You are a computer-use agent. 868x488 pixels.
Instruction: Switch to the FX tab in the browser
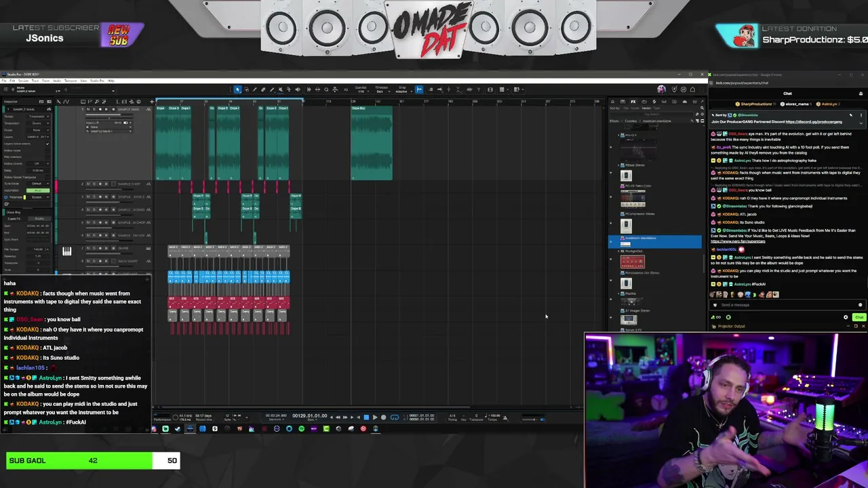[633, 102]
